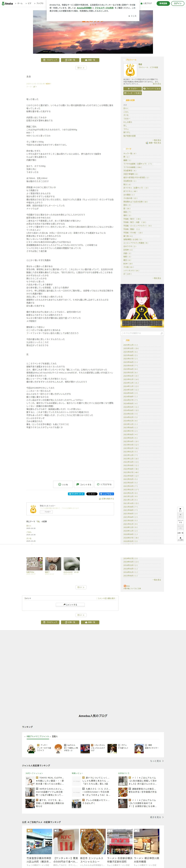Click the bottom 画像一覧 tab button
This screenshot has width=186, height=868.
tap(90, 622)
